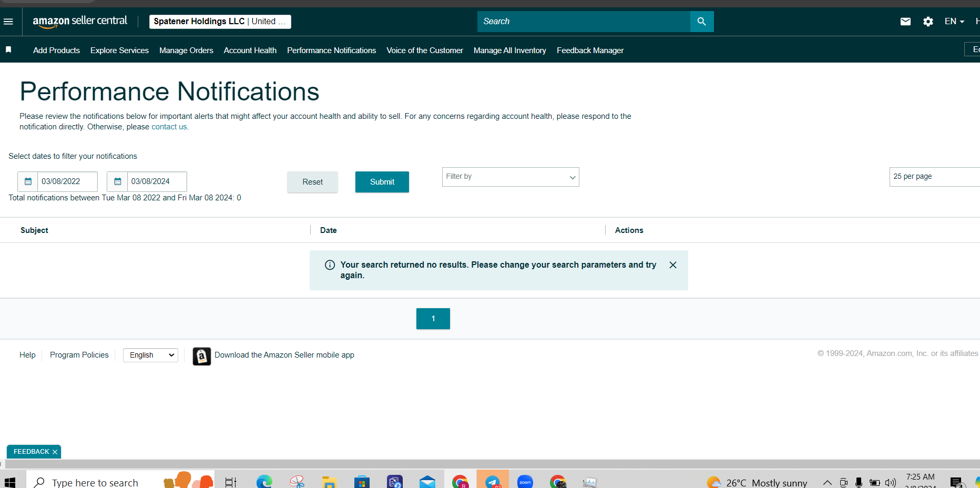
Task: Open the FEEDBACK tab
Action: 31,452
